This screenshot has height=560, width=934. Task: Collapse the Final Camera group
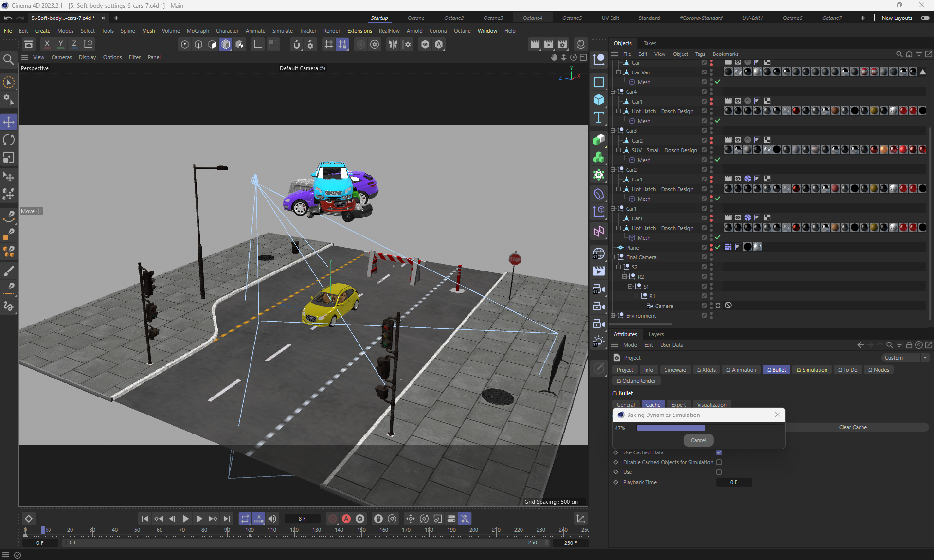click(613, 257)
